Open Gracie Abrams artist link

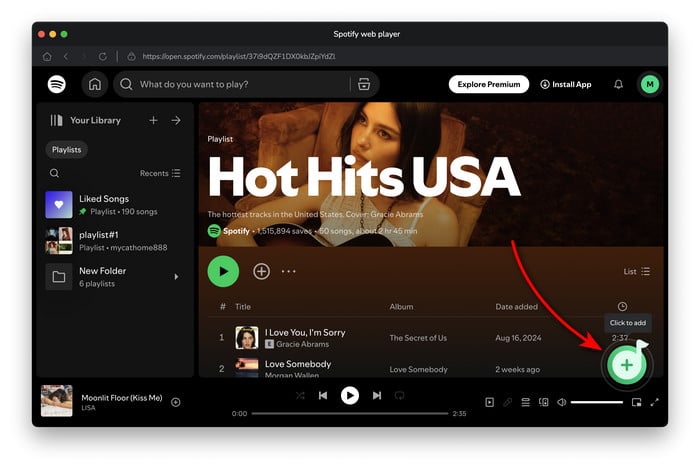click(302, 344)
